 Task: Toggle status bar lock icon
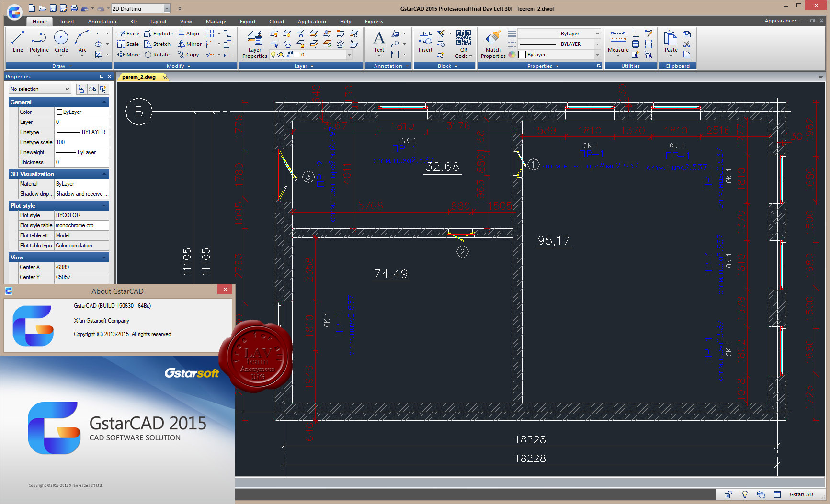tap(728, 494)
